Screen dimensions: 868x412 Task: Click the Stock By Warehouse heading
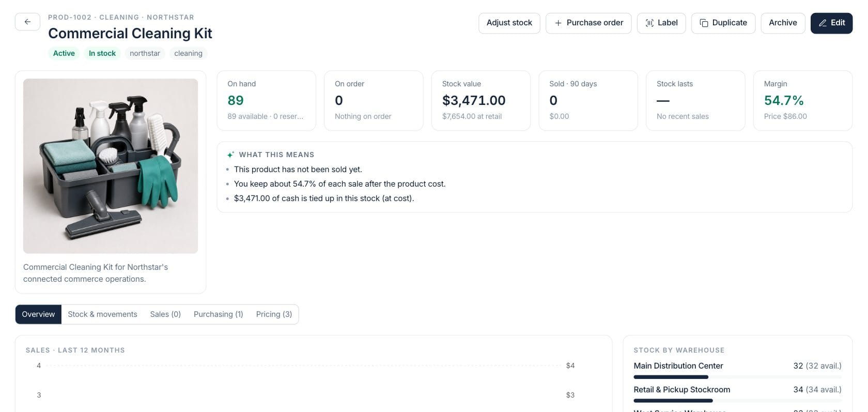tap(679, 350)
